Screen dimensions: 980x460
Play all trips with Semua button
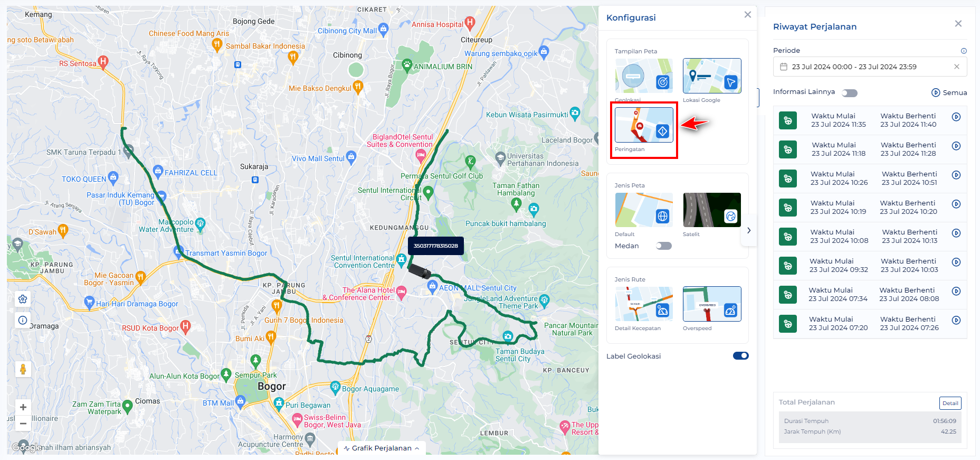pos(949,92)
